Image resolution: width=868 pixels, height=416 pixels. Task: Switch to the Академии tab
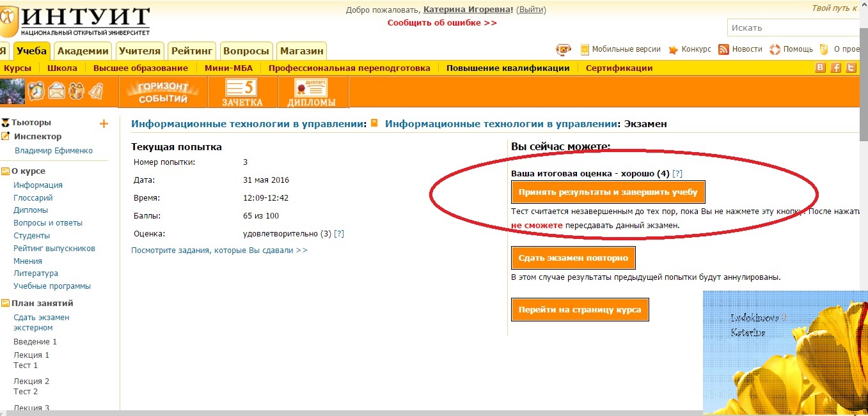(x=83, y=51)
